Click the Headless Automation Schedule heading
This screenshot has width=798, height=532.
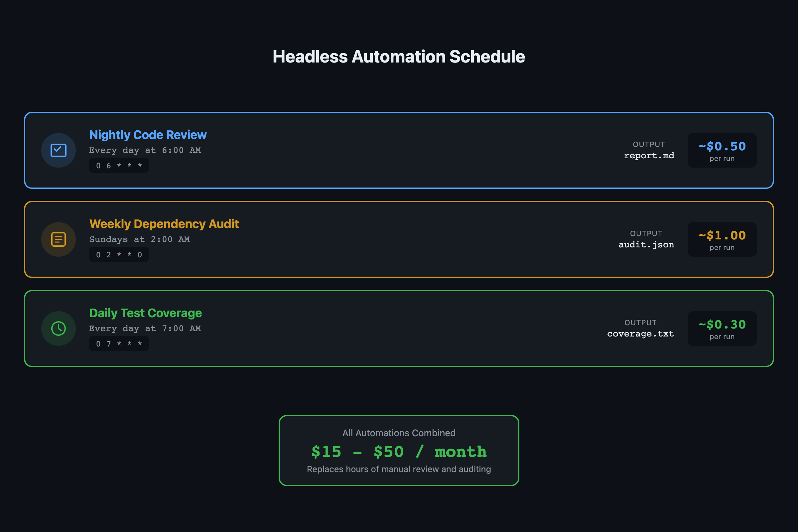pyautogui.click(x=399, y=57)
